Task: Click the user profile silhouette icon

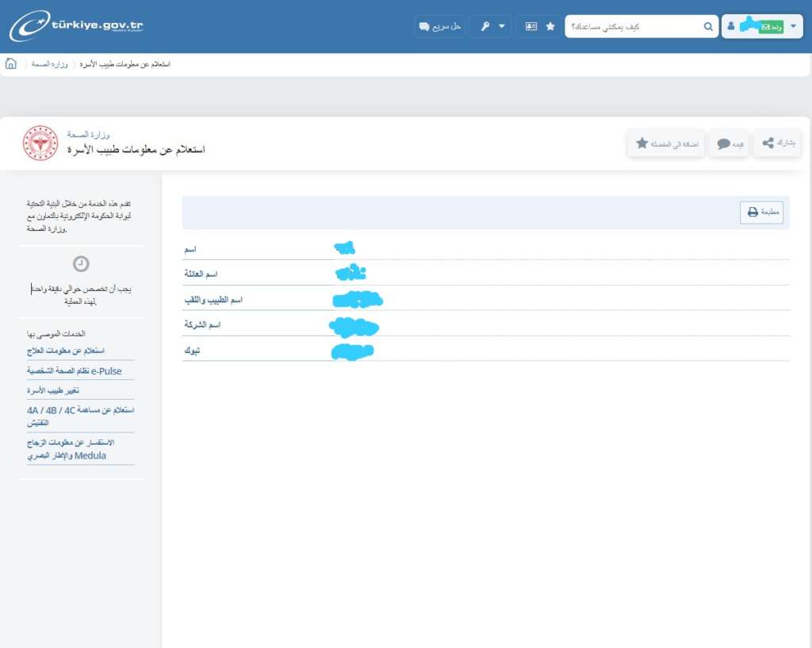Action: click(731, 26)
